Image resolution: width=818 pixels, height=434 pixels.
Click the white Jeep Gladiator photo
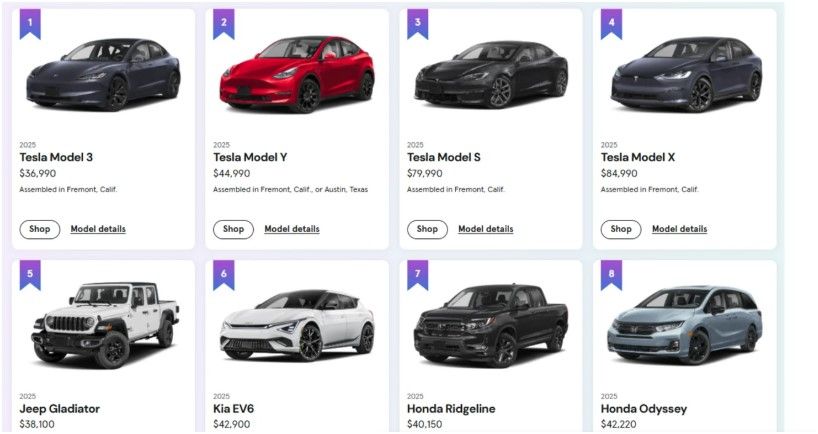pyautogui.click(x=105, y=325)
